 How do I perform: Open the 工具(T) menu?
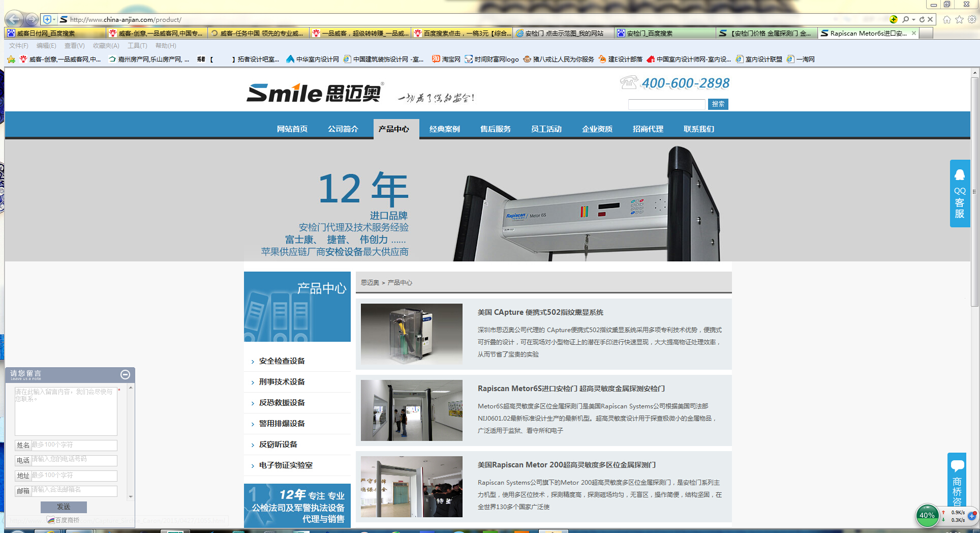coord(137,46)
